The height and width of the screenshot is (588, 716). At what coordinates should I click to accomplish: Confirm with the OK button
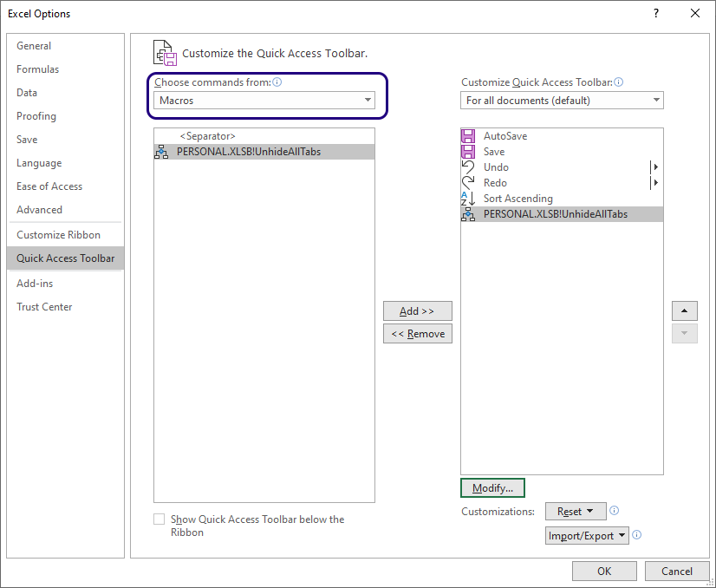coord(604,572)
